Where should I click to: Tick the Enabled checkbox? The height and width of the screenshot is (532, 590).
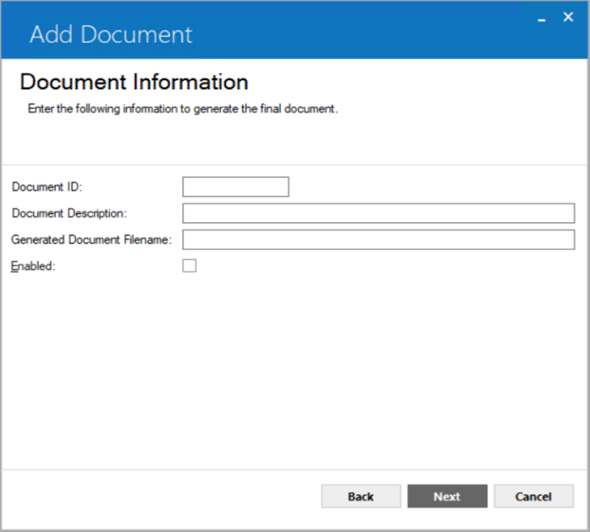(189, 266)
